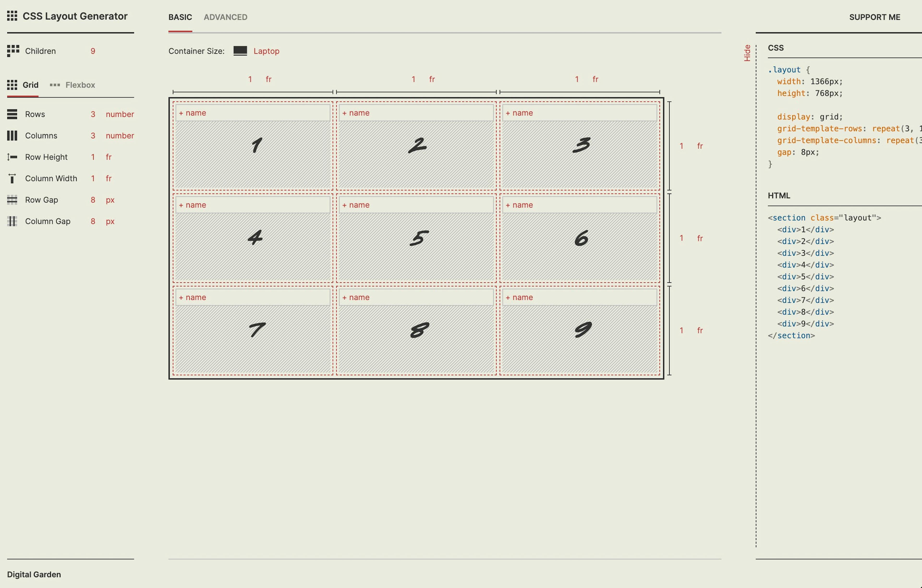This screenshot has width=922, height=588.
Task: Edit the Row Height value 1
Action: [x=93, y=157]
